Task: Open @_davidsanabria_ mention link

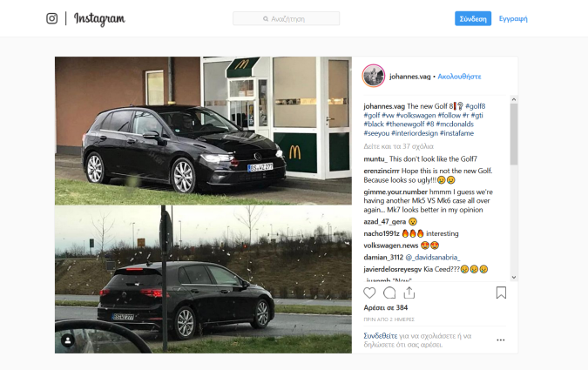Action: point(433,257)
